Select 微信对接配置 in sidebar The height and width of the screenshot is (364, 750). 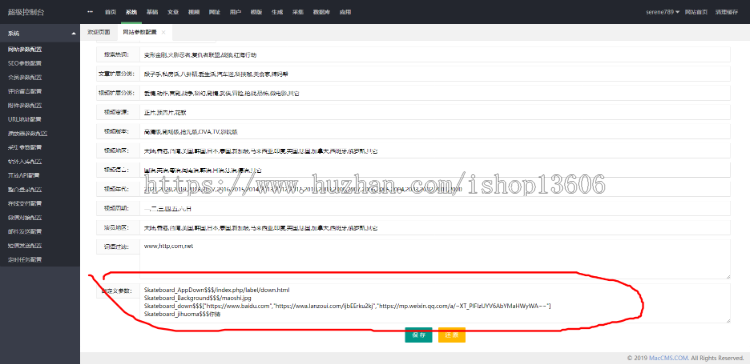tap(25, 218)
